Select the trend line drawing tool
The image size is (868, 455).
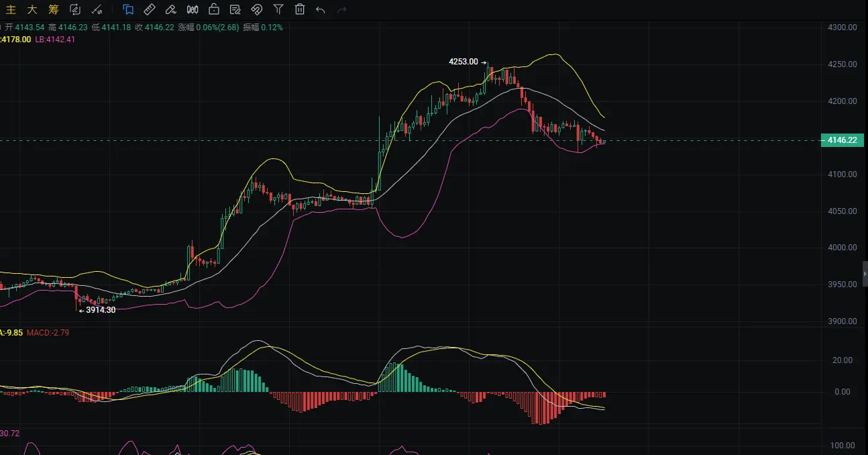point(97,9)
